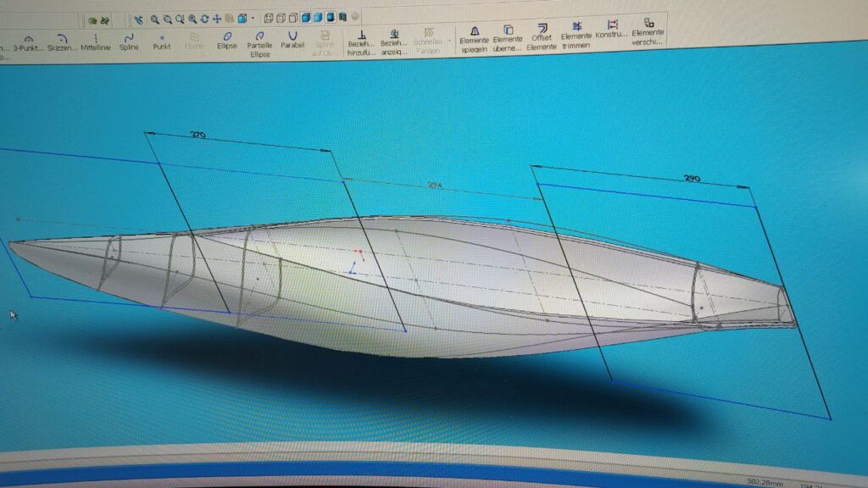Click the 270 dimension text

pos(198,135)
